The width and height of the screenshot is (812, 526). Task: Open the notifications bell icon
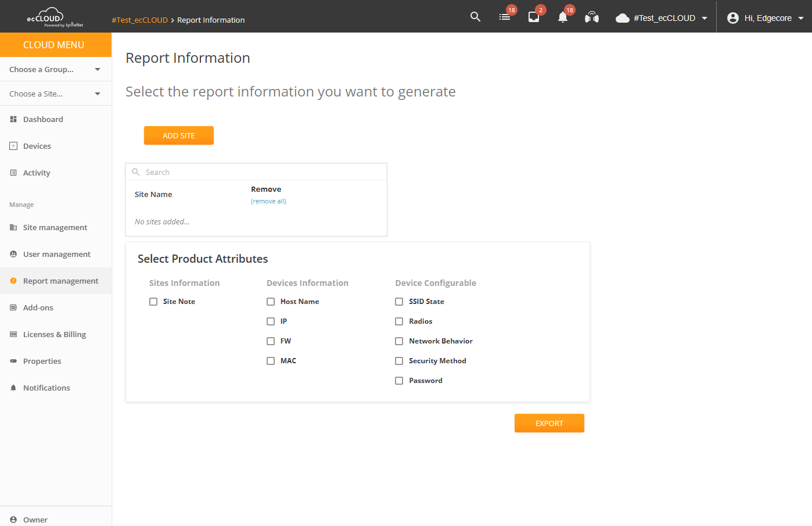[562, 18]
